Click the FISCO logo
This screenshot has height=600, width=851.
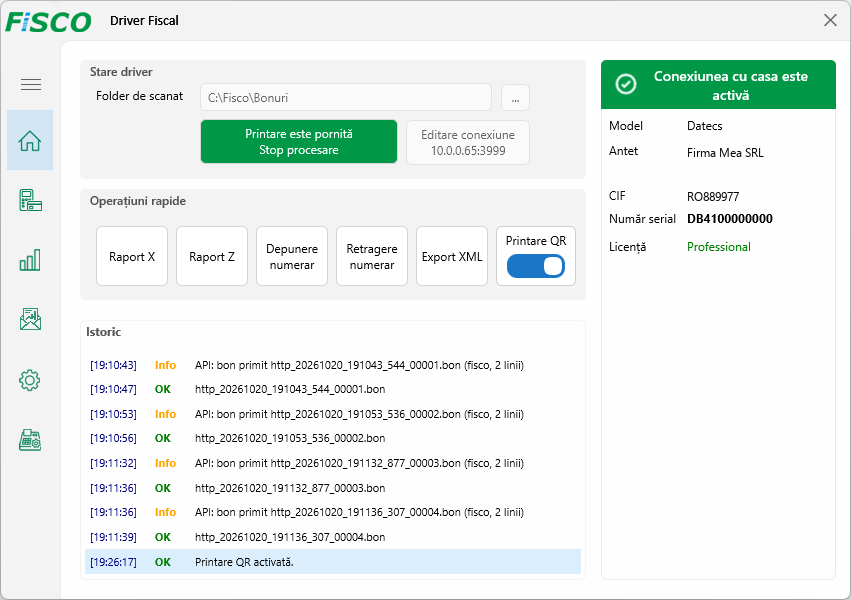pyautogui.click(x=48, y=22)
